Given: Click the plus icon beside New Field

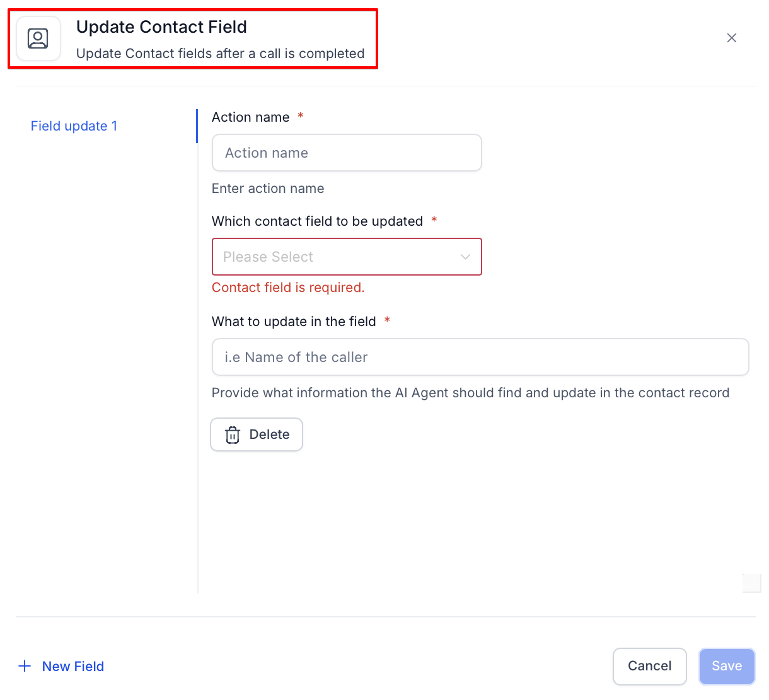Looking at the screenshot, I should 25,666.
